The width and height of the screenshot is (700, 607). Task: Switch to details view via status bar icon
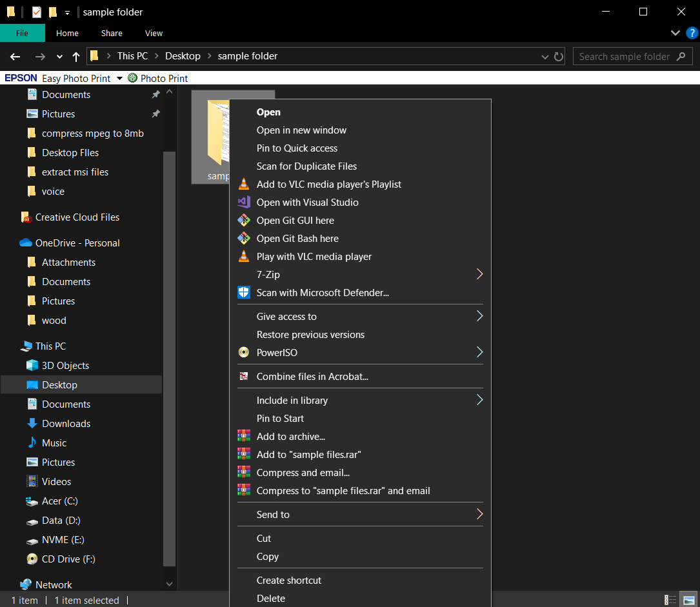[x=670, y=600]
